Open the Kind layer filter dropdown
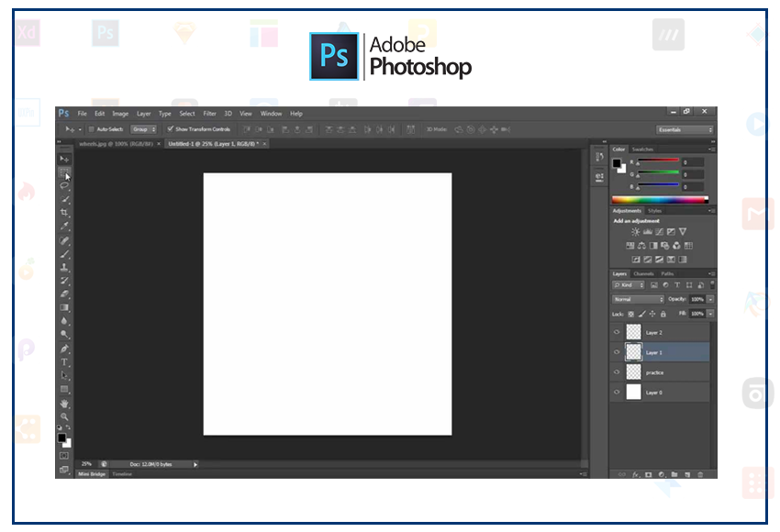Viewport: 780px width, 532px height. click(629, 285)
